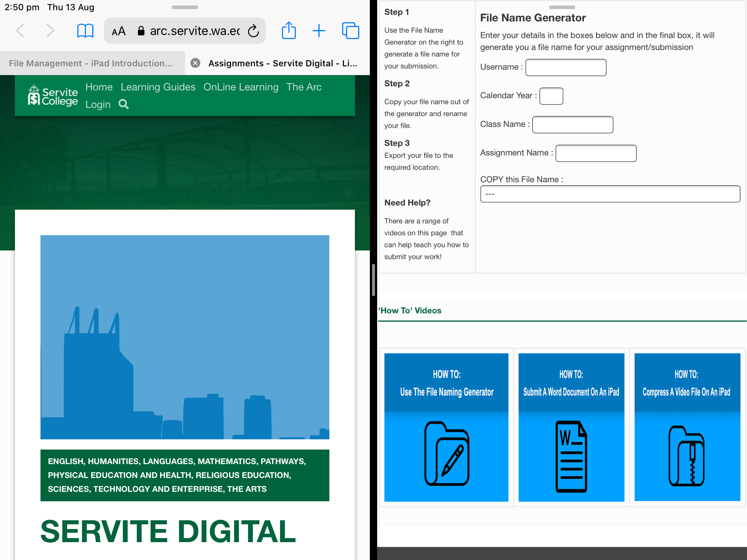The height and width of the screenshot is (560, 747).
Task: Go to The Arc page
Action: 303,87
